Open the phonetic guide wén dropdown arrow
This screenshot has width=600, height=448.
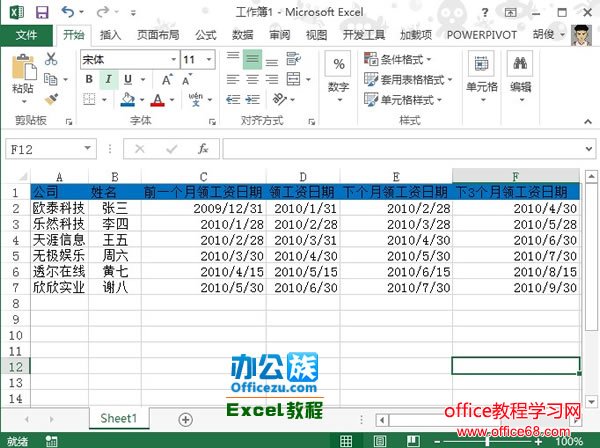(210, 100)
